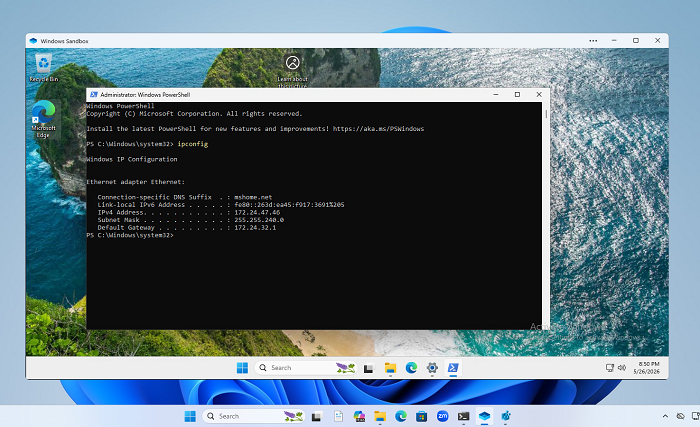Close the PowerShell window
Image resolution: width=700 pixels, height=427 pixels.
[539, 95]
